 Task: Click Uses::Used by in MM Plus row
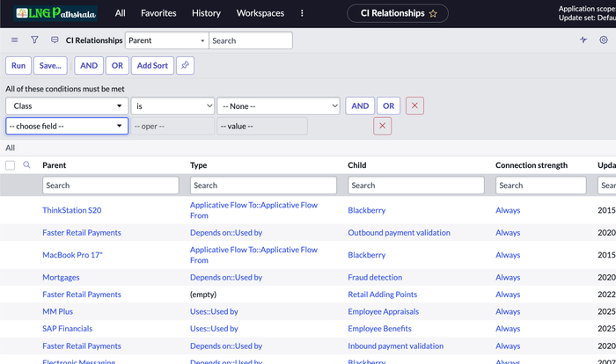[214, 311]
